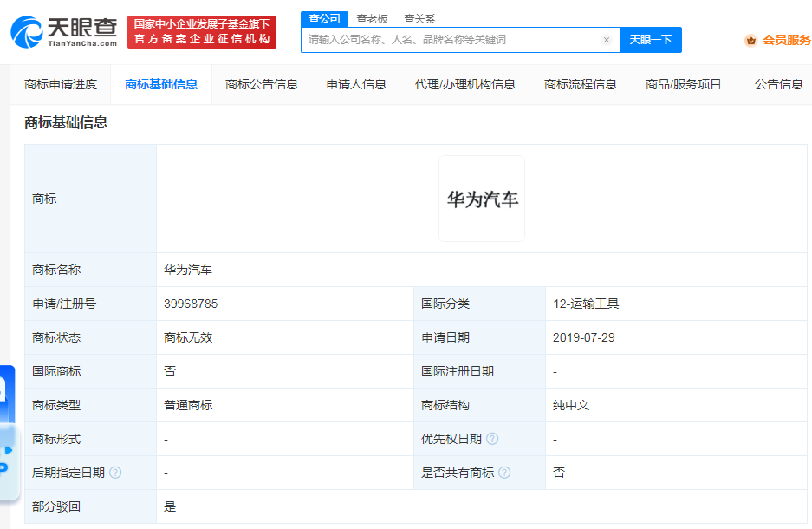Go to the 商标公告信息 tab
The width and height of the screenshot is (812, 529).
262,84
